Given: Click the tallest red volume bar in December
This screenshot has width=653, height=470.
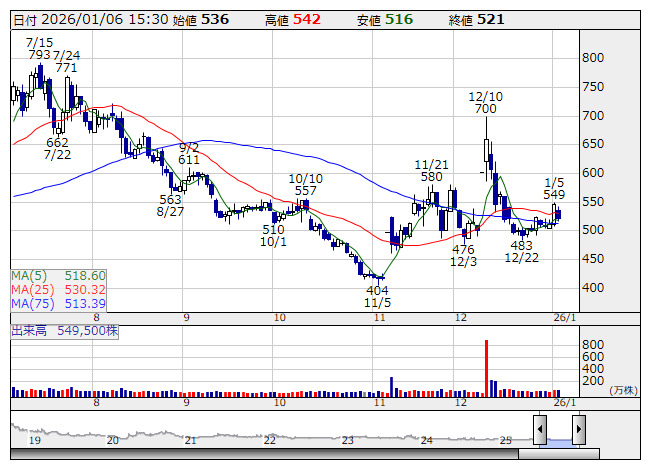Looking at the screenshot, I should (x=486, y=367).
